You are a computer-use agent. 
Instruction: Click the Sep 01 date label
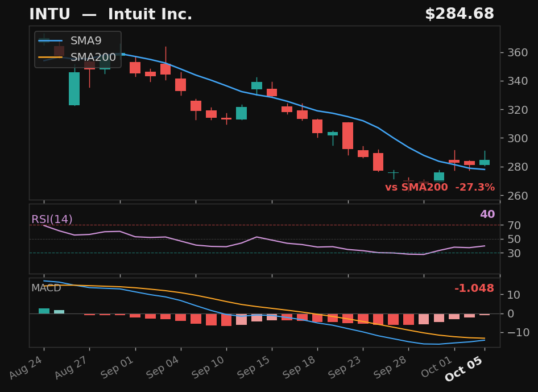tap(117, 368)
